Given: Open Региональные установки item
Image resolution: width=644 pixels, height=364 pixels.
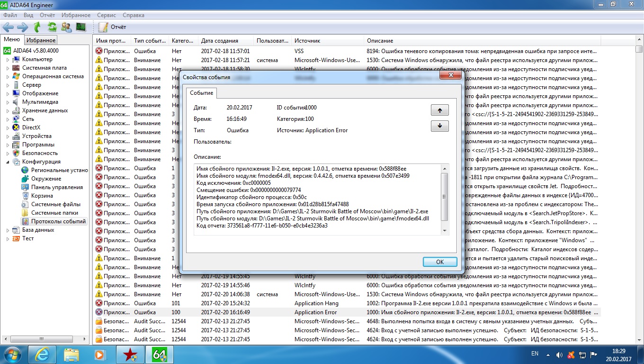Looking at the screenshot, I should [x=55, y=170].
